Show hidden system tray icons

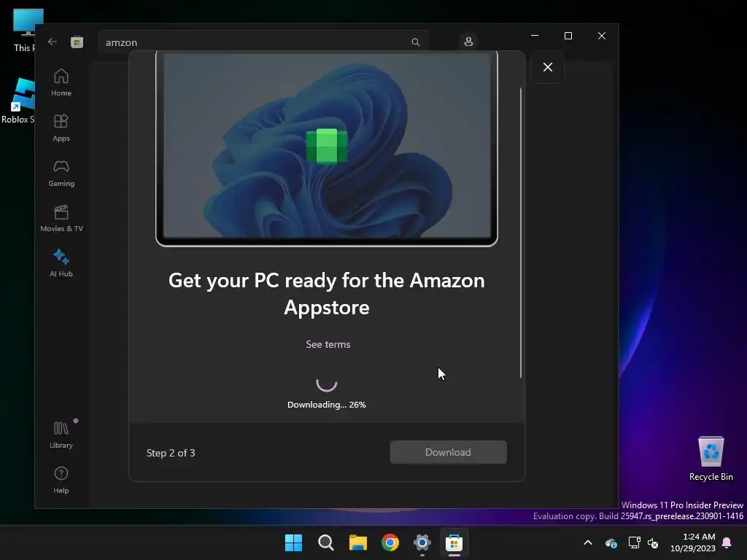(588, 542)
